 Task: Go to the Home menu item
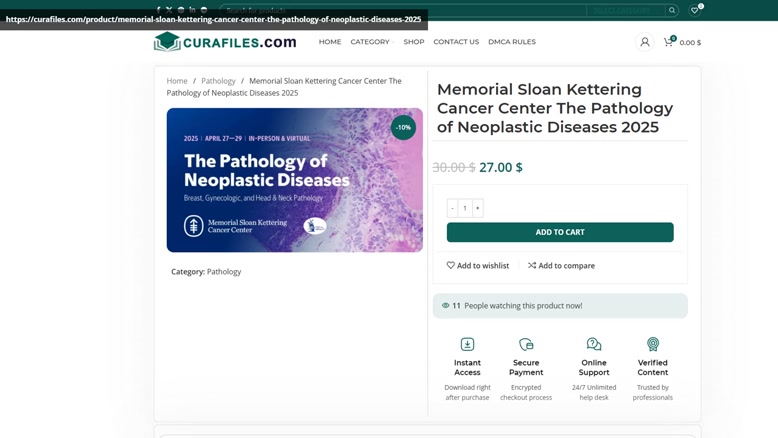point(330,42)
